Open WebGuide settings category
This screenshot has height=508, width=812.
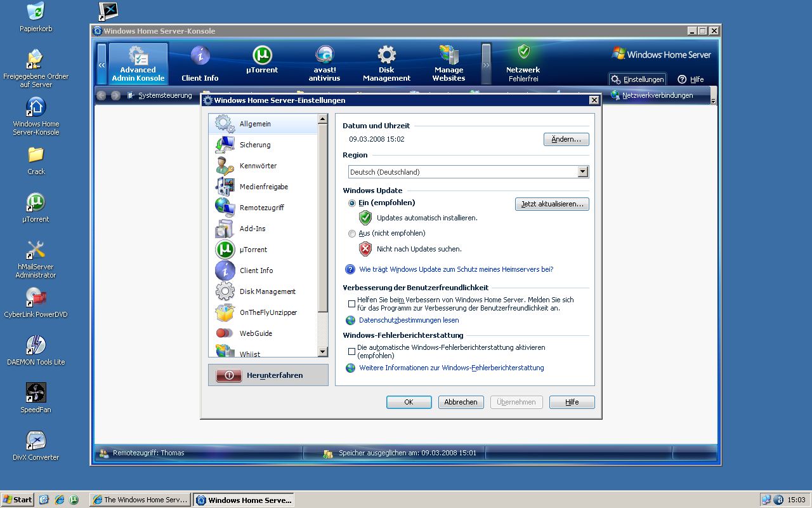[x=263, y=333]
